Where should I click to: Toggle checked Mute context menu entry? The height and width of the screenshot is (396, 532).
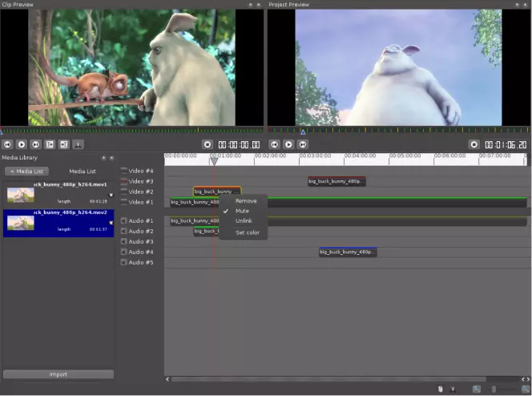[244, 211]
